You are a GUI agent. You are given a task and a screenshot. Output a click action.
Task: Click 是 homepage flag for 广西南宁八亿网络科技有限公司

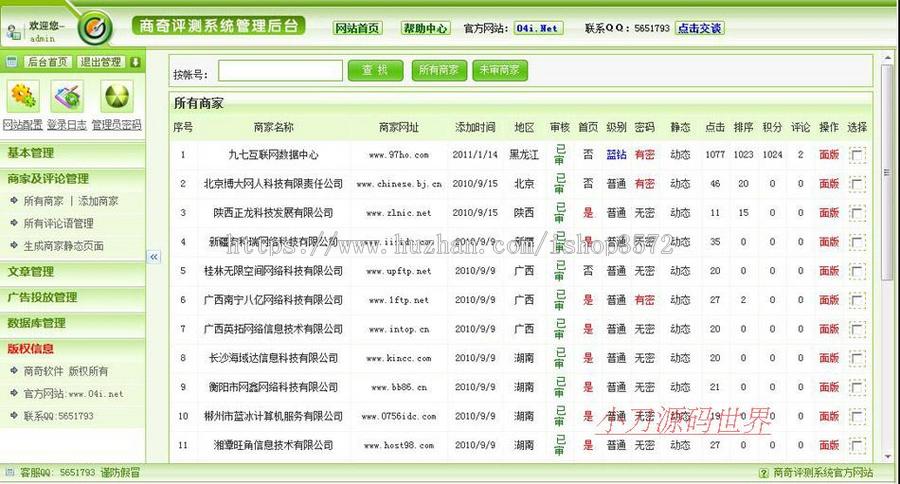coord(588,300)
